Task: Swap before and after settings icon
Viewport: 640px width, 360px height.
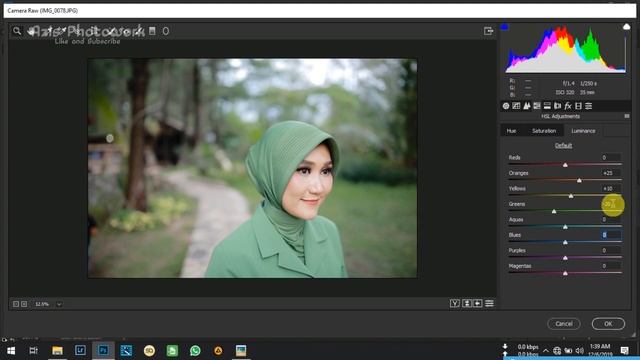Action: 467,303
